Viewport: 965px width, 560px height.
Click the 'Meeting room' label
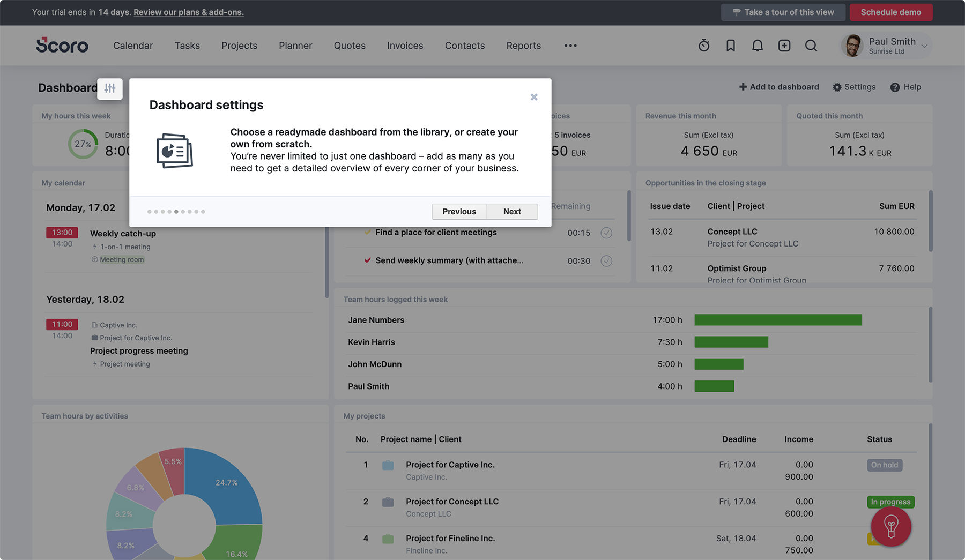(x=122, y=259)
